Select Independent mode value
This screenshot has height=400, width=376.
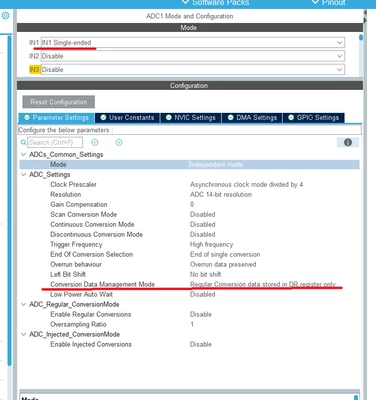point(216,165)
